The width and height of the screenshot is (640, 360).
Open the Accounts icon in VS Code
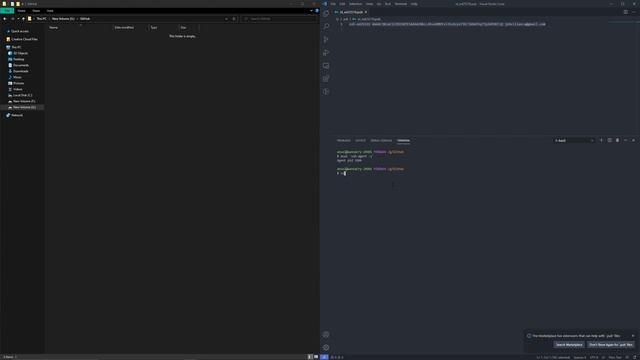tap(326, 335)
